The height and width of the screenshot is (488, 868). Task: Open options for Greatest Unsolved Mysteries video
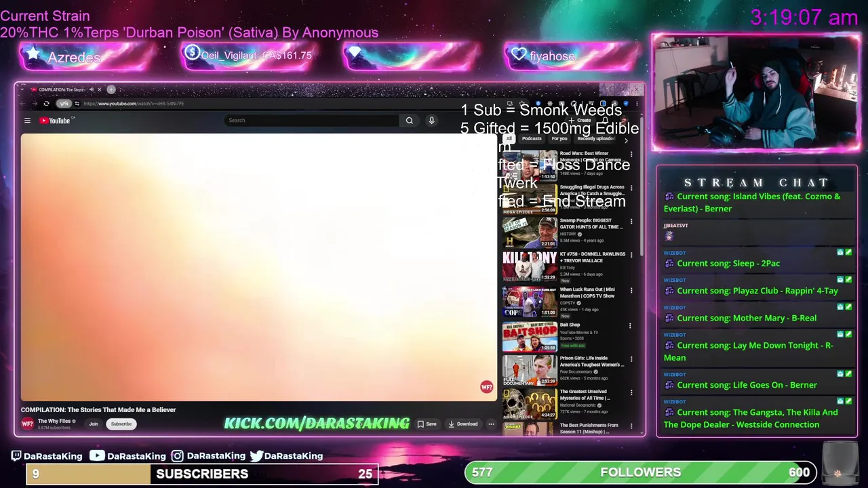631,393
